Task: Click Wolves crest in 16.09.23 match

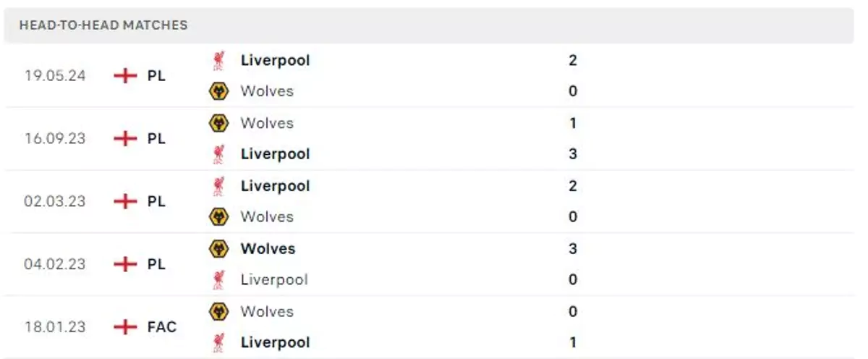Action: (218, 123)
